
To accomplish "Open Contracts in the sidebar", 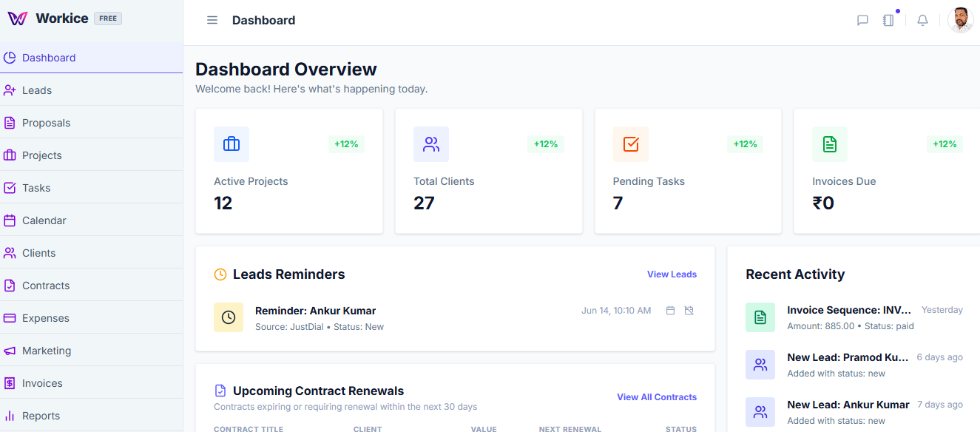I will pyautogui.click(x=91, y=286).
